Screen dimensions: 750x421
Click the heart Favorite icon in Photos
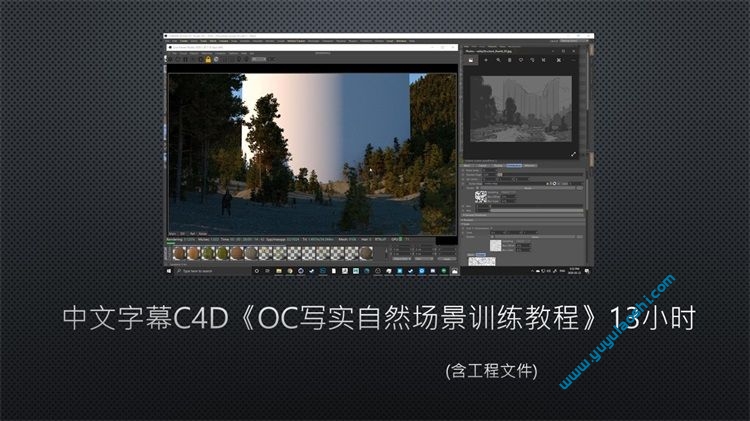[521, 60]
